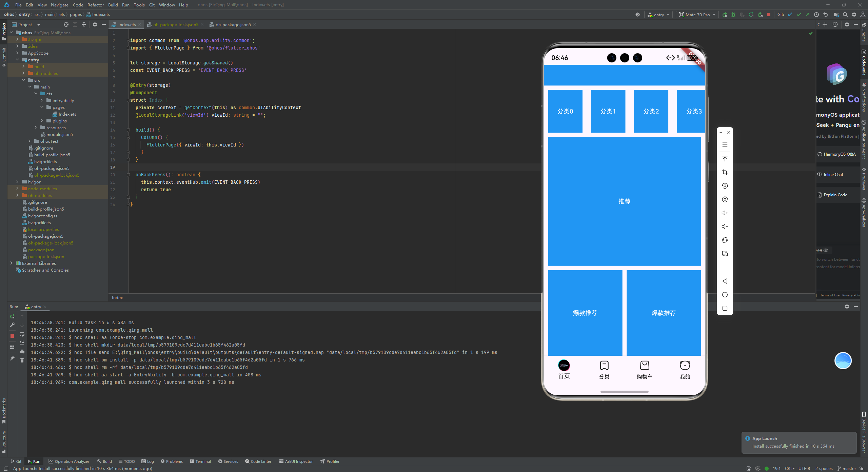
Task: Open the Terminal tool window button
Action: pos(200,461)
